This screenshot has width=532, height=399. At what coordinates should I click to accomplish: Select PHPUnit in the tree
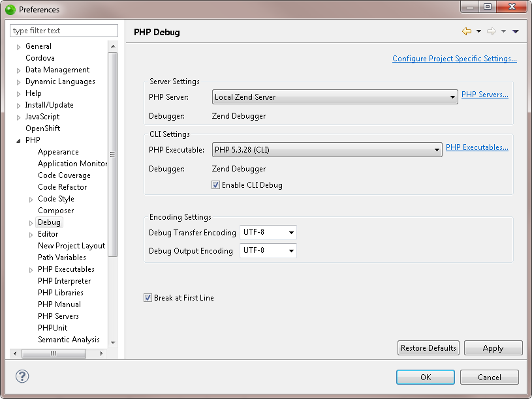click(53, 327)
